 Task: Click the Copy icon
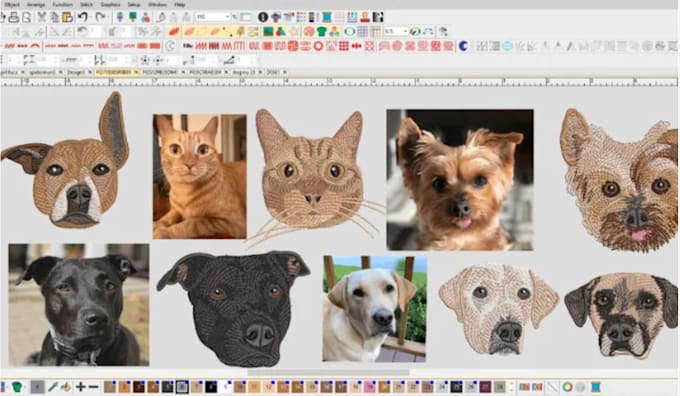pos(55,17)
